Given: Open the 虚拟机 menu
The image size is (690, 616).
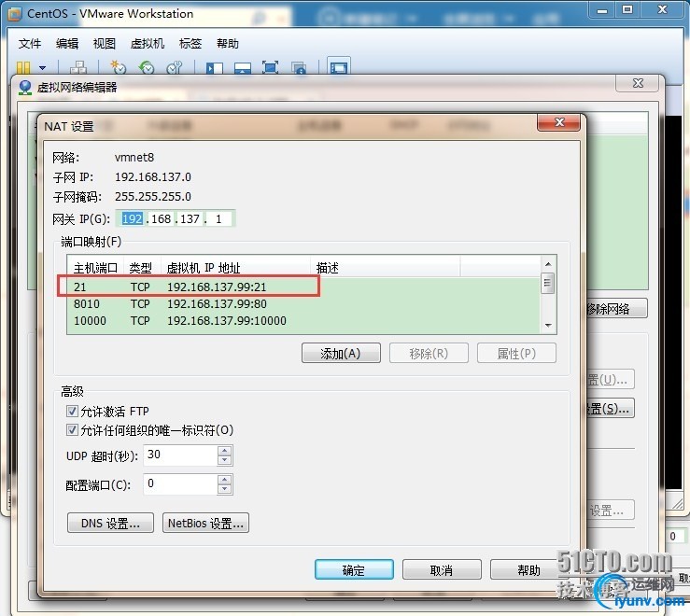Looking at the screenshot, I should (147, 44).
